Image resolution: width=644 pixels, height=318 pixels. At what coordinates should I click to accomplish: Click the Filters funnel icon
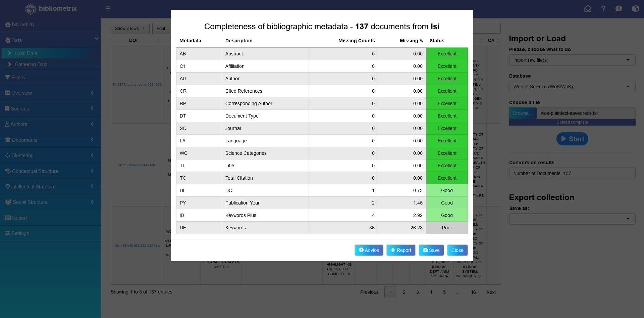tap(7, 78)
